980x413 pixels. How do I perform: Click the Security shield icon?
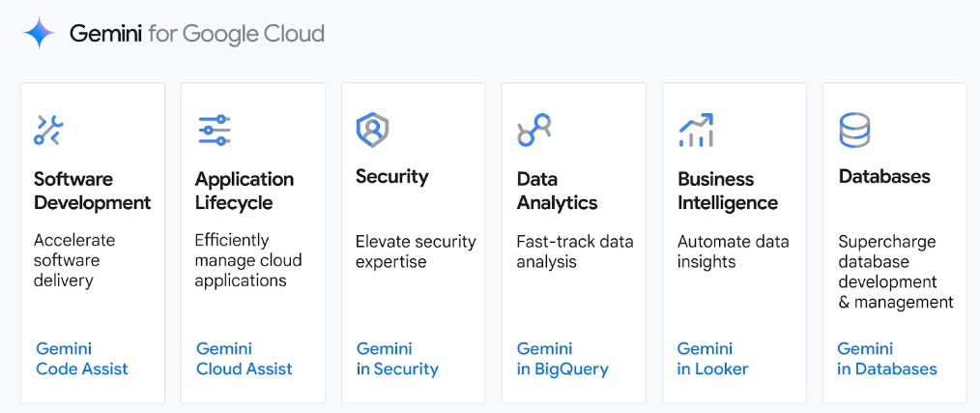pyautogui.click(x=372, y=129)
